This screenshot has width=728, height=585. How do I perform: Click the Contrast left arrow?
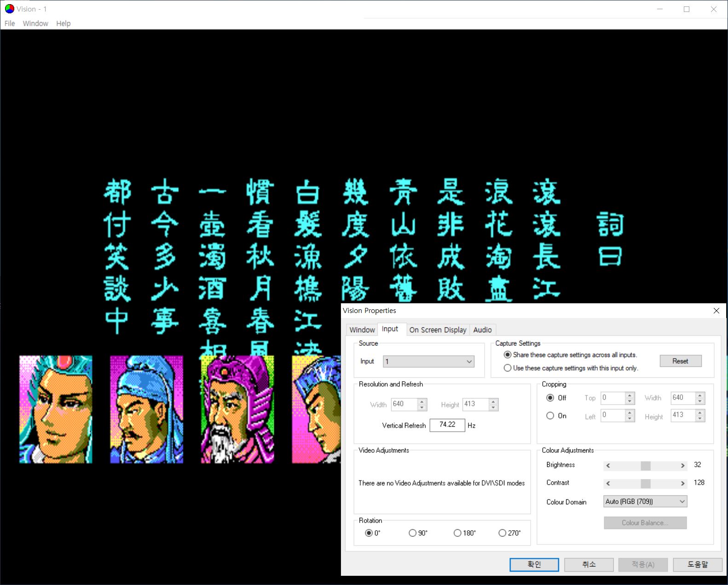(608, 483)
